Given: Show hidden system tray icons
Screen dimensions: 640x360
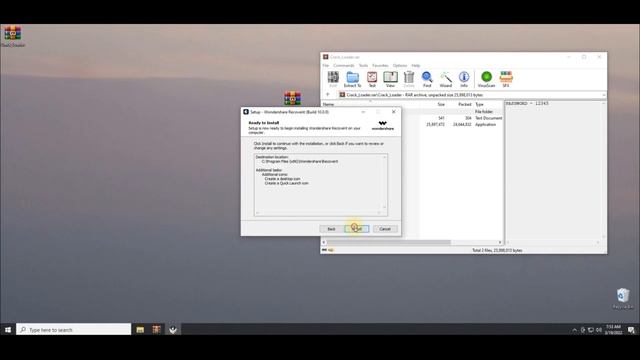Looking at the screenshot, I should point(574,330).
